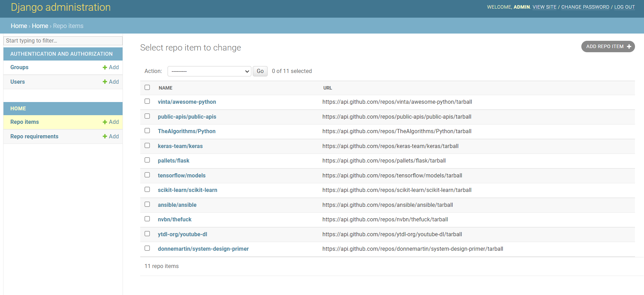Image resolution: width=644 pixels, height=295 pixels.
Task: Click the Add Repo Item button
Action: [608, 47]
